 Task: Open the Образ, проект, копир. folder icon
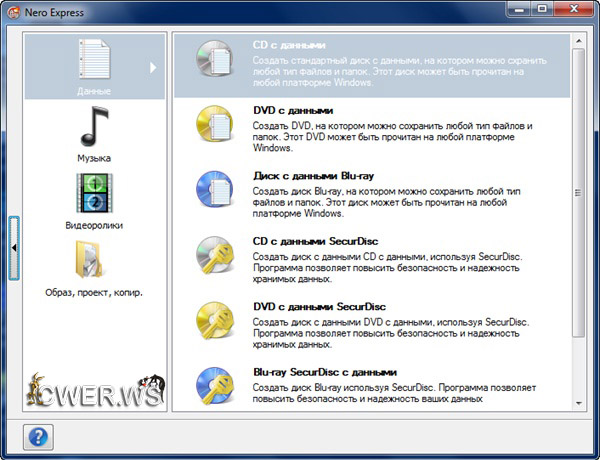pyautogui.click(x=94, y=261)
